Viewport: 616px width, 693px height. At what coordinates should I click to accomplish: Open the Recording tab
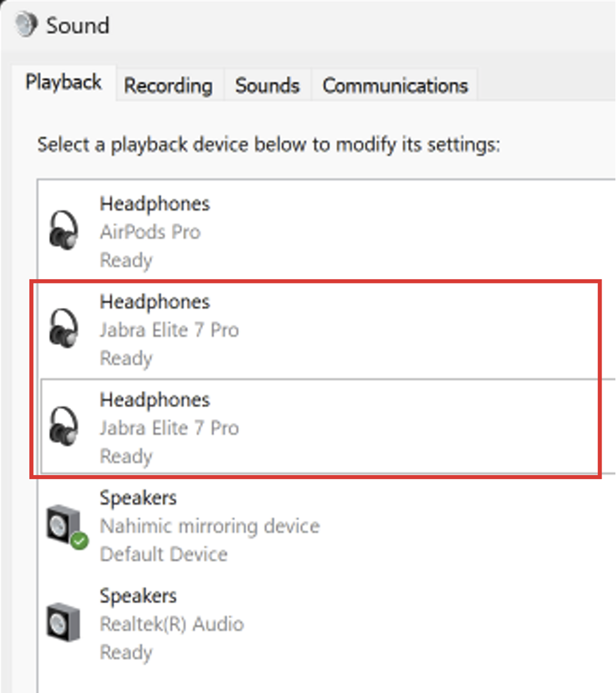point(168,86)
